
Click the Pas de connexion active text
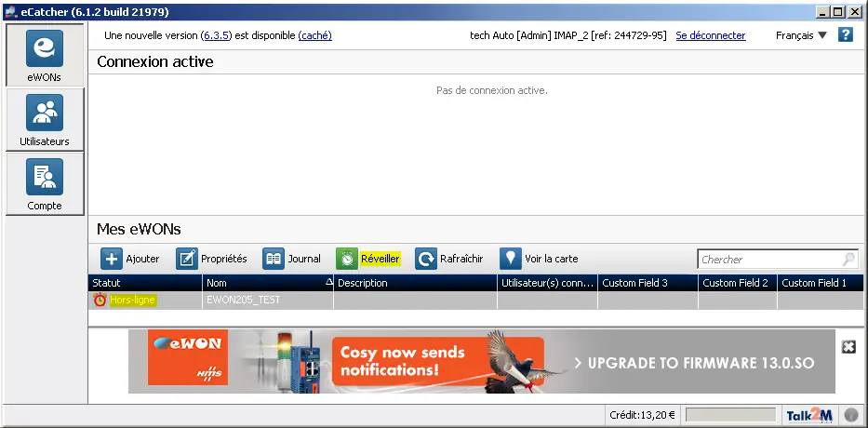pyautogui.click(x=491, y=89)
